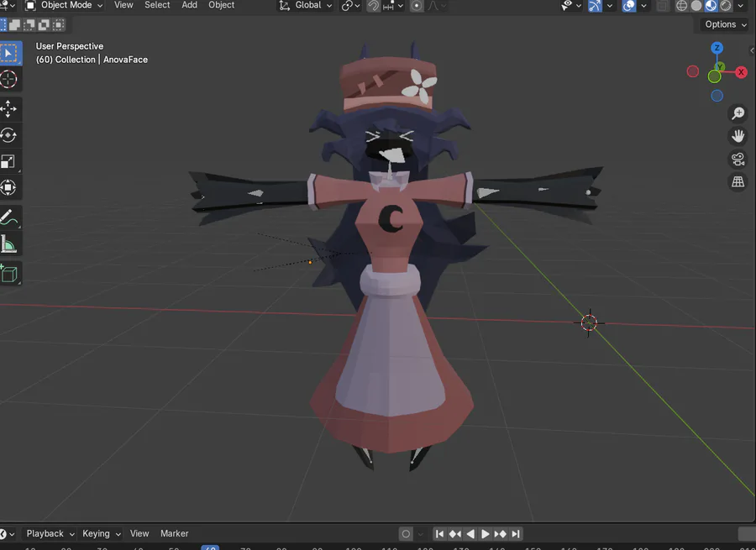This screenshot has width=756, height=550.
Task: Open the Playback popover
Action: click(x=50, y=533)
